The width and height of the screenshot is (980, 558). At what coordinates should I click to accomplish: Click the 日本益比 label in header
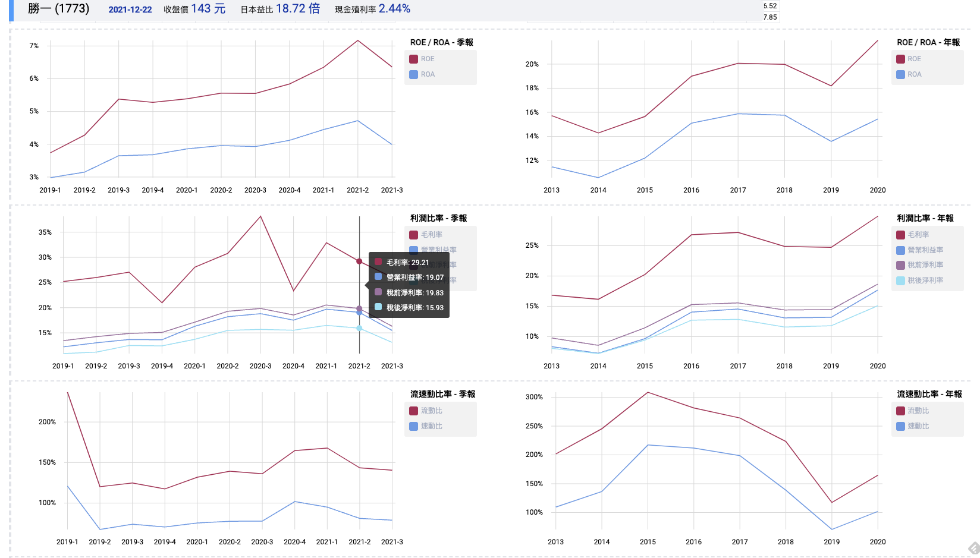coord(256,10)
